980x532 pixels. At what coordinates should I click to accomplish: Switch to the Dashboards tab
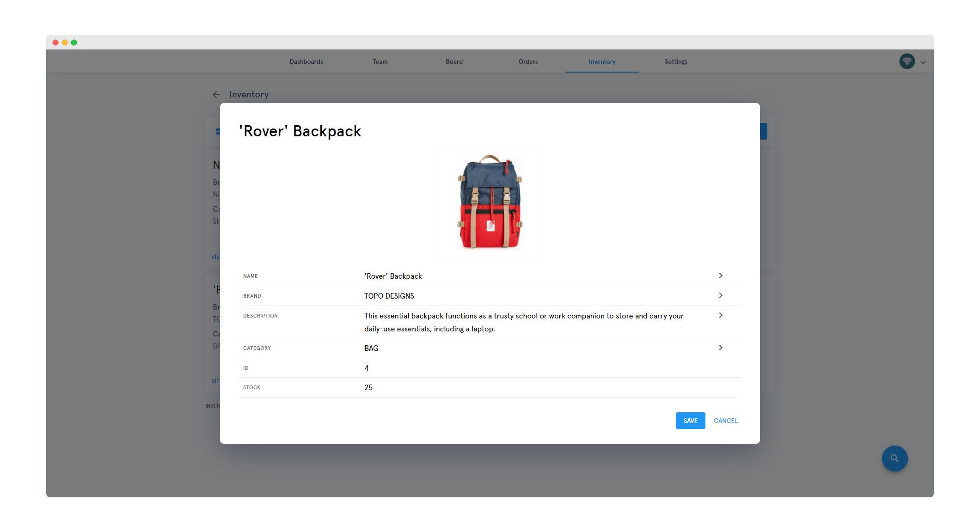306,61
